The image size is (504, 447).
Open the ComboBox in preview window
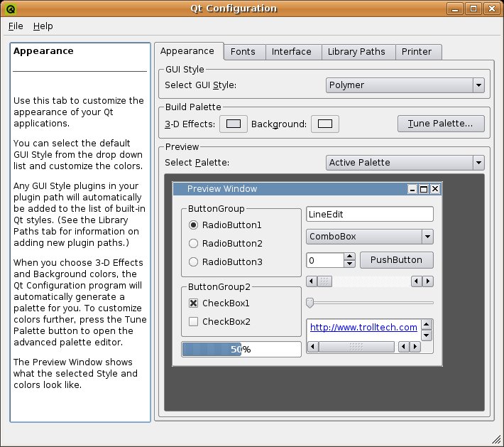pyautogui.click(x=369, y=237)
